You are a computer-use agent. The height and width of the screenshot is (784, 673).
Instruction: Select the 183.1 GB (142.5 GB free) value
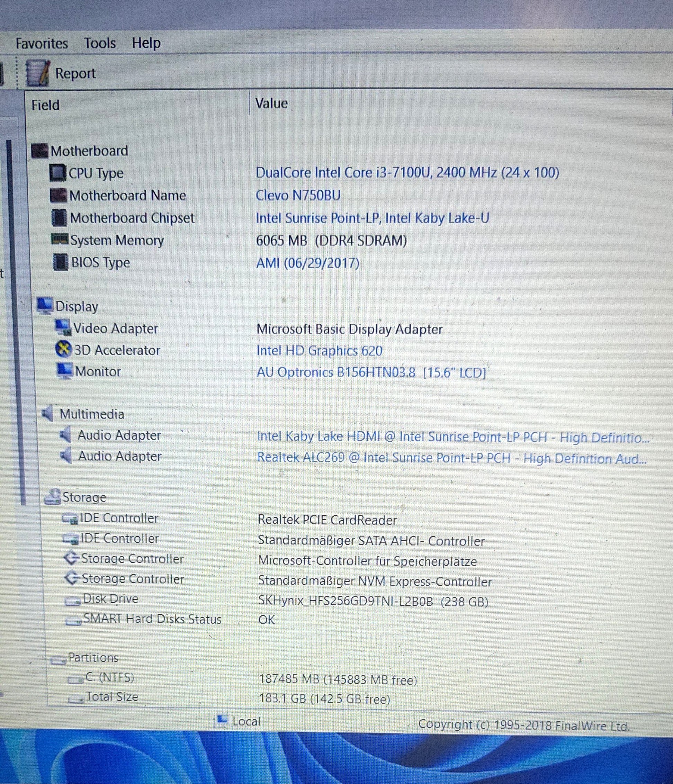(x=324, y=699)
